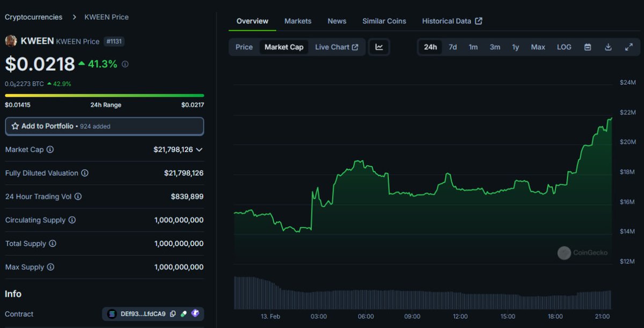Image resolution: width=644 pixels, height=328 pixels.
Task: Click the #1131 rank badge
Action: [114, 41]
